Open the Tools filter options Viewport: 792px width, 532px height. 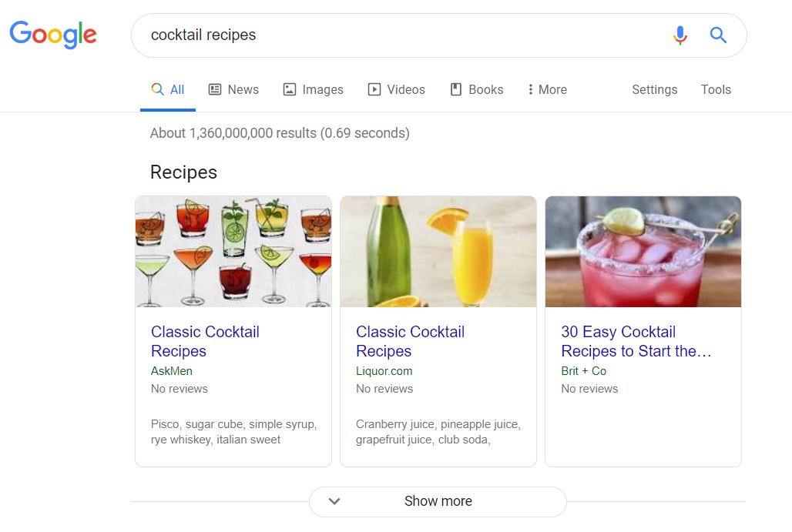[x=716, y=89]
